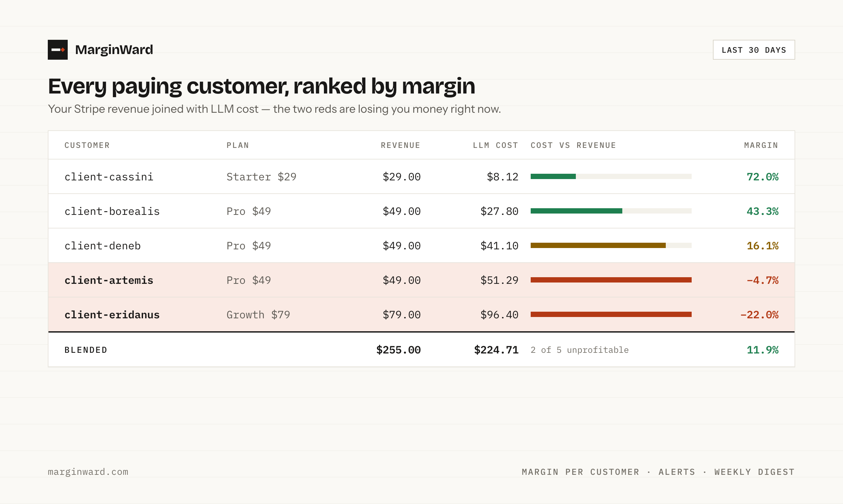
Task: Click the red cost bar for client-eridanus
Action: [611, 314]
